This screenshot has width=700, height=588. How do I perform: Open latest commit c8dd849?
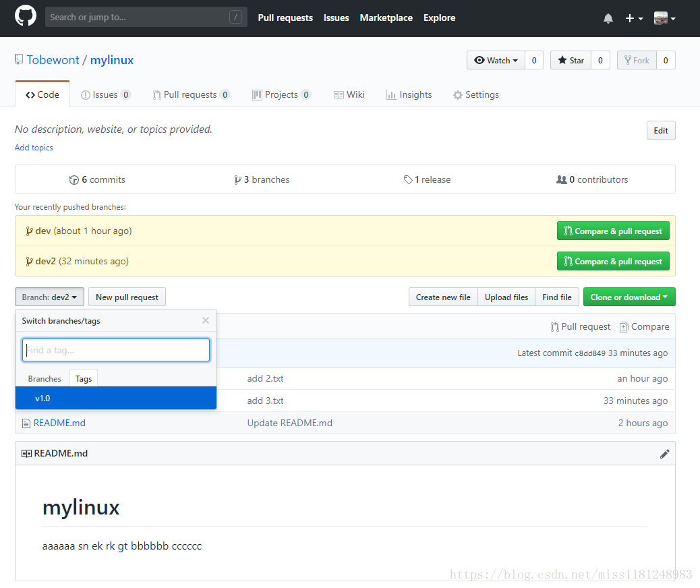tap(589, 353)
